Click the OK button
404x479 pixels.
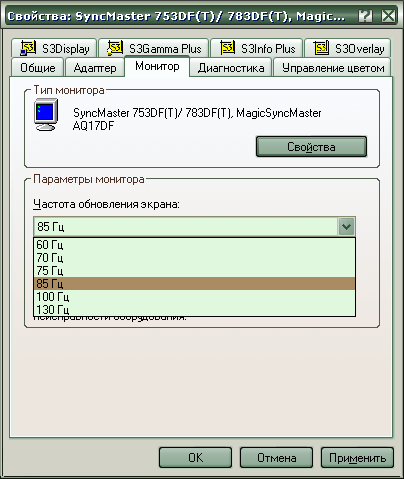195,458
